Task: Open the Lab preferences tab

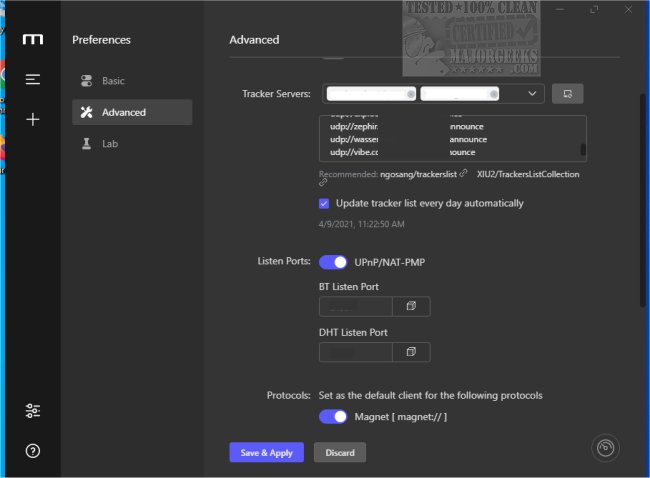Action: [x=109, y=144]
